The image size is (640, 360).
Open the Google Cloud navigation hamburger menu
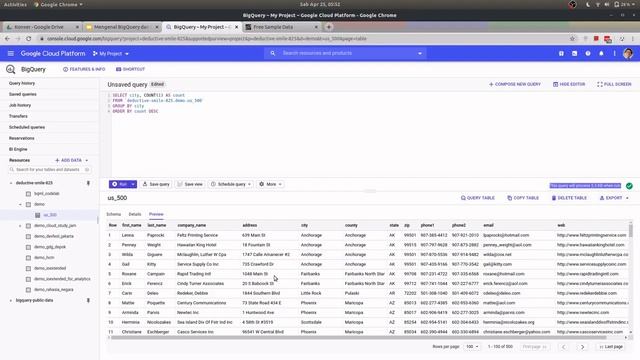[x=11, y=53]
